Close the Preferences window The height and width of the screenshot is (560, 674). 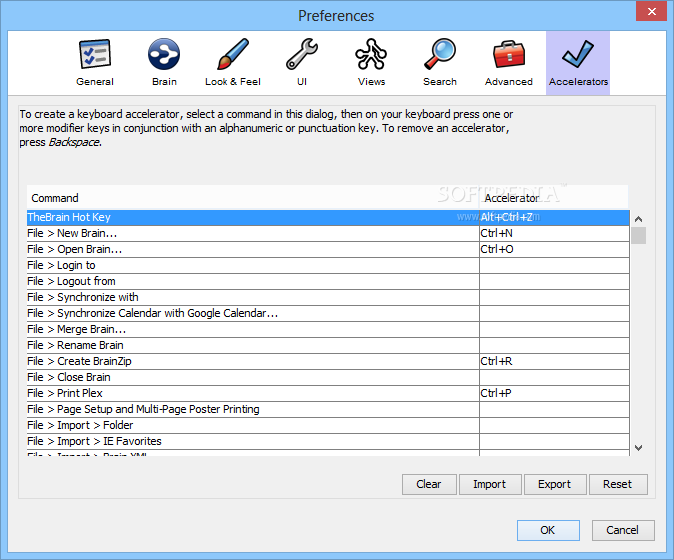click(x=651, y=11)
